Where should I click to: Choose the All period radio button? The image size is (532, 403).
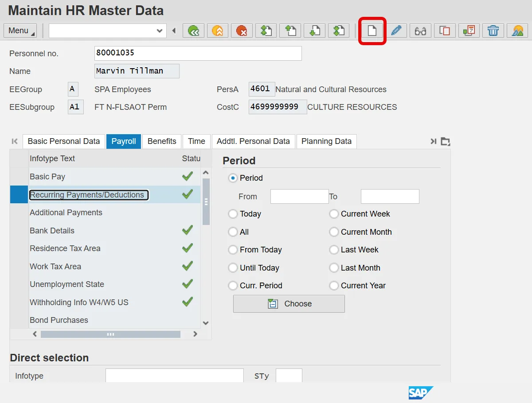233,232
